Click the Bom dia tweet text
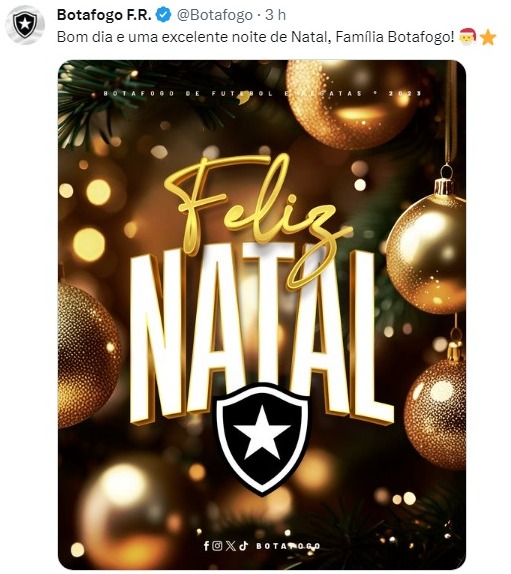Screen dimensions: 511x574 coord(256,37)
